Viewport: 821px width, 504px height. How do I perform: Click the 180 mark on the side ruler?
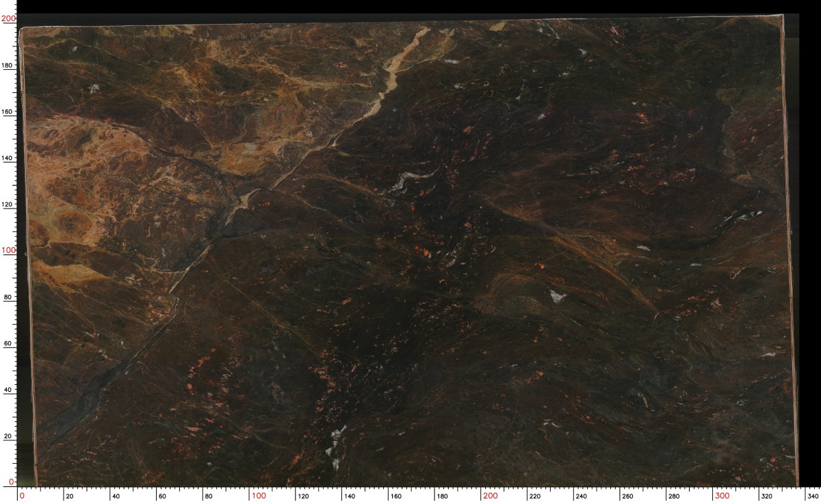point(7,65)
